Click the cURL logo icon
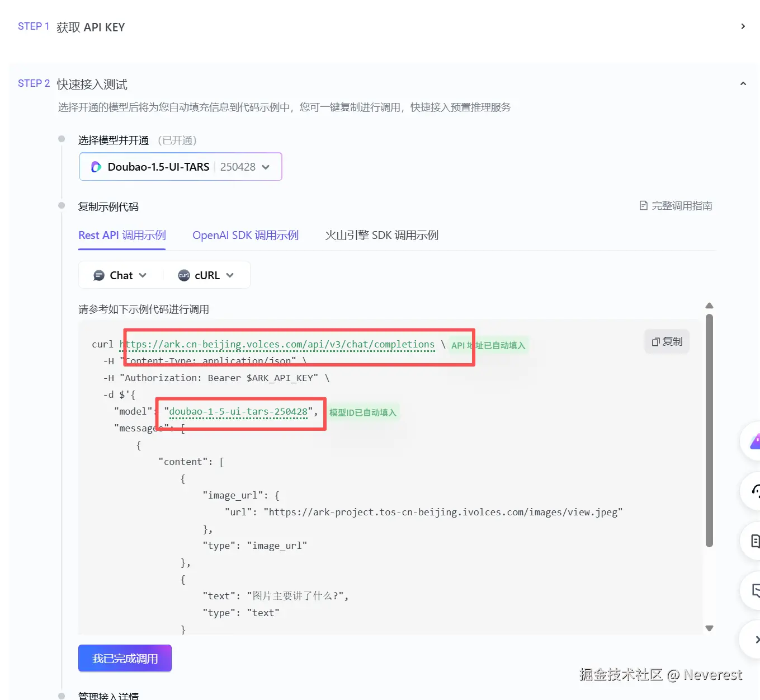 pos(184,275)
